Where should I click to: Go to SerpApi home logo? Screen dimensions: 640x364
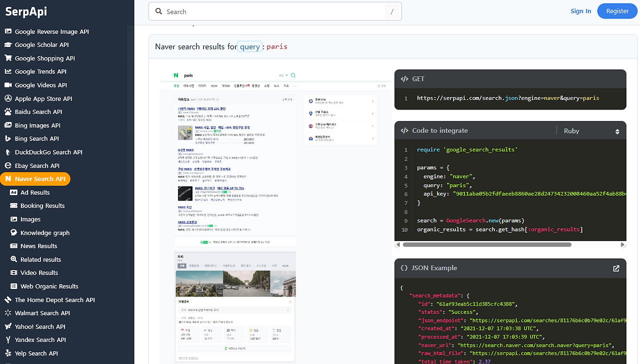(x=26, y=12)
